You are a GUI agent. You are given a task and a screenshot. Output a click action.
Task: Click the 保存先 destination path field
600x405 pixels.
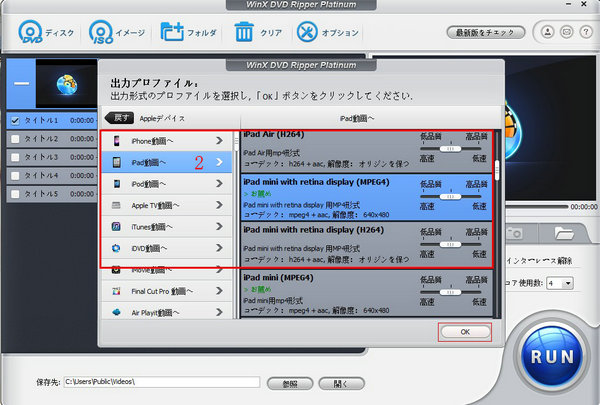[162, 382]
